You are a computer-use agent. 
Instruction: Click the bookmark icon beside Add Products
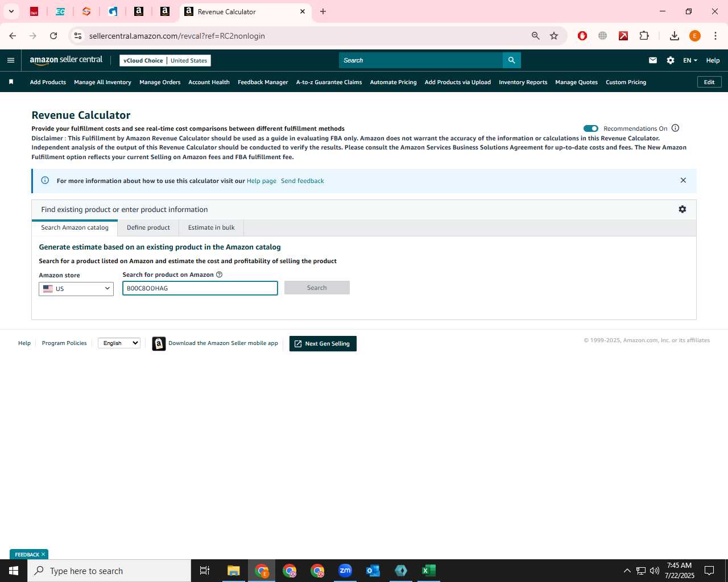pyautogui.click(x=11, y=82)
